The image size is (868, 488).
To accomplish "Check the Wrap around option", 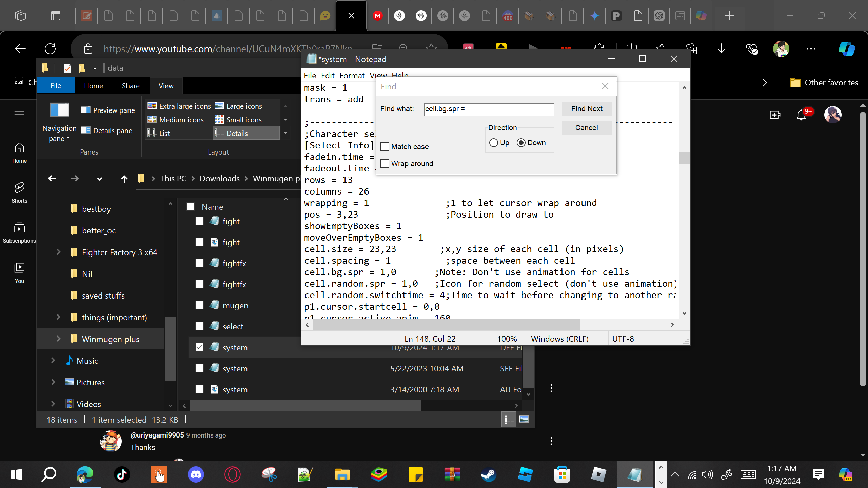I will [x=385, y=164].
